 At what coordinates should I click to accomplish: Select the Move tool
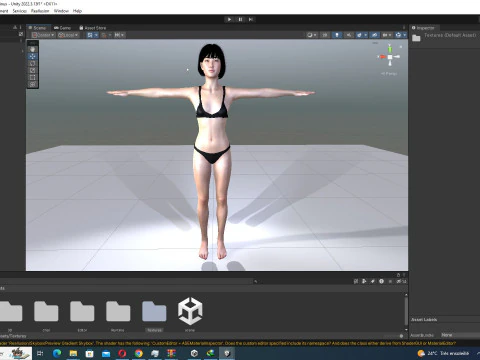33,56
